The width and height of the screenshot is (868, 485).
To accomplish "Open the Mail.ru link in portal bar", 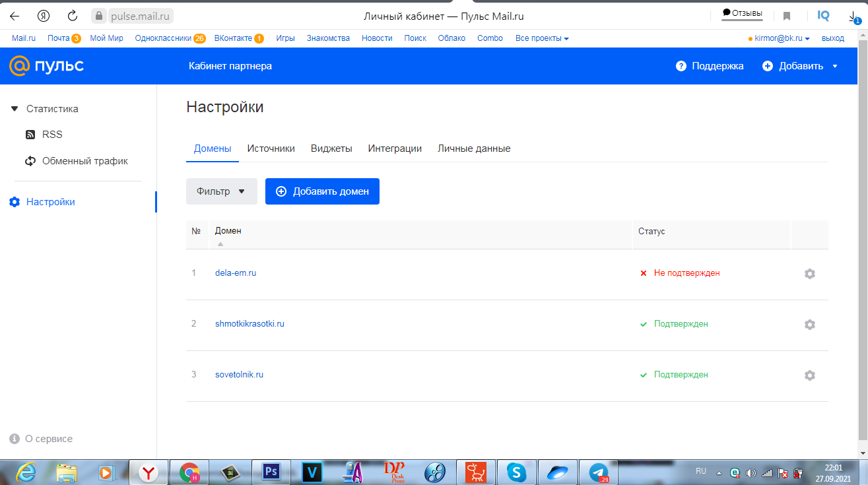I will pyautogui.click(x=24, y=38).
